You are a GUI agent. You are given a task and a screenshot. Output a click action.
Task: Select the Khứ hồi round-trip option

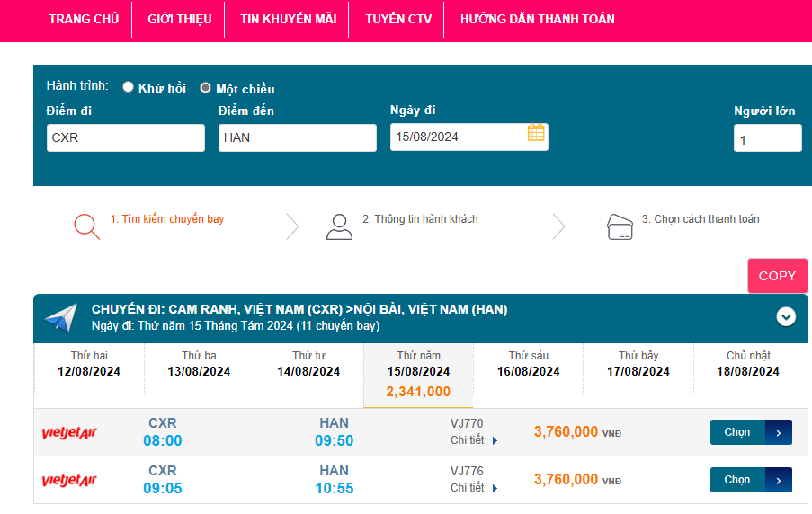coord(129,87)
